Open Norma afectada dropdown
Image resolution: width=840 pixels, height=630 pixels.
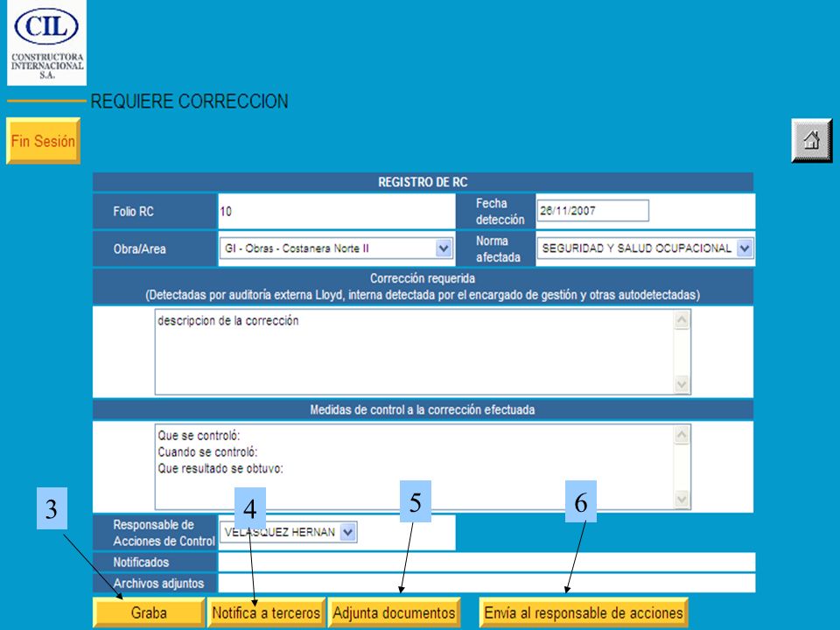coord(646,248)
